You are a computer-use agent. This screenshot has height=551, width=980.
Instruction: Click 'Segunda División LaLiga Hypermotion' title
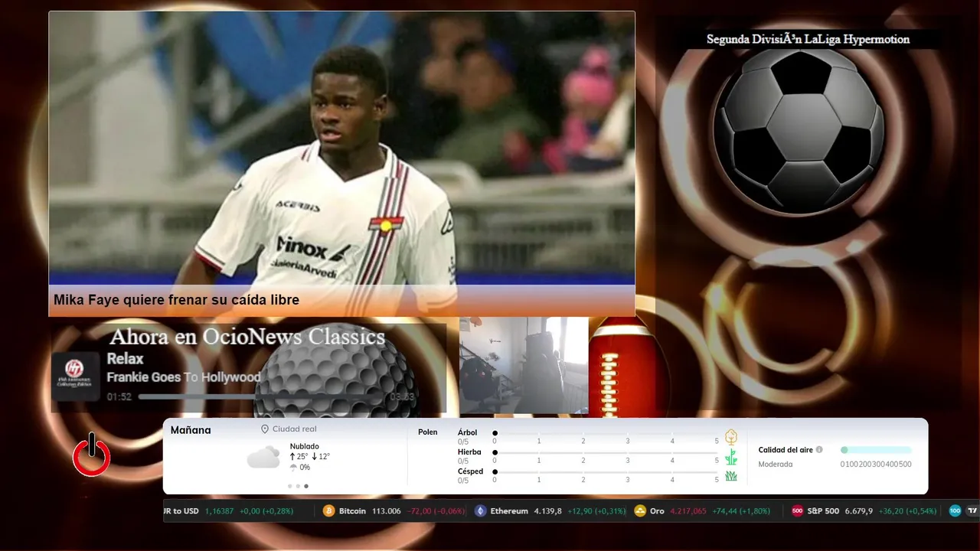pyautogui.click(x=808, y=39)
